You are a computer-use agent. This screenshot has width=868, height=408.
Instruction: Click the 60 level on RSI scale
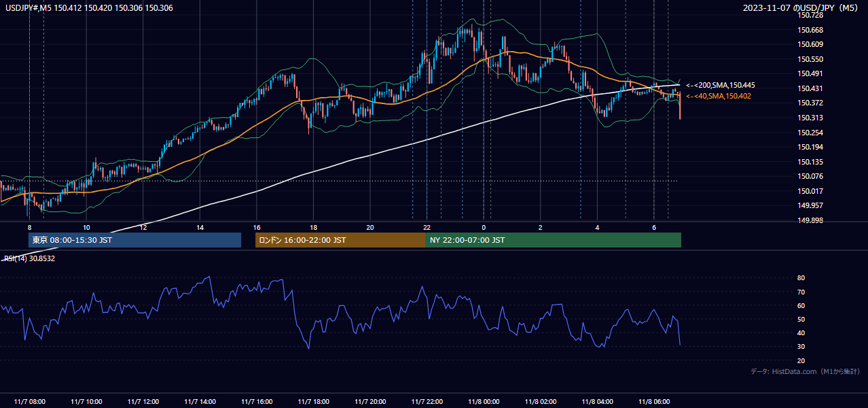(x=801, y=305)
